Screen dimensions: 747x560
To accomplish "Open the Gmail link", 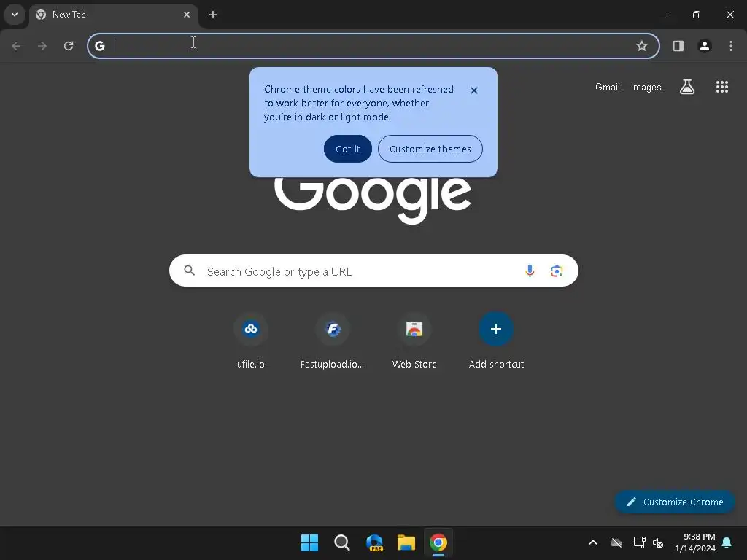I will point(608,87).
